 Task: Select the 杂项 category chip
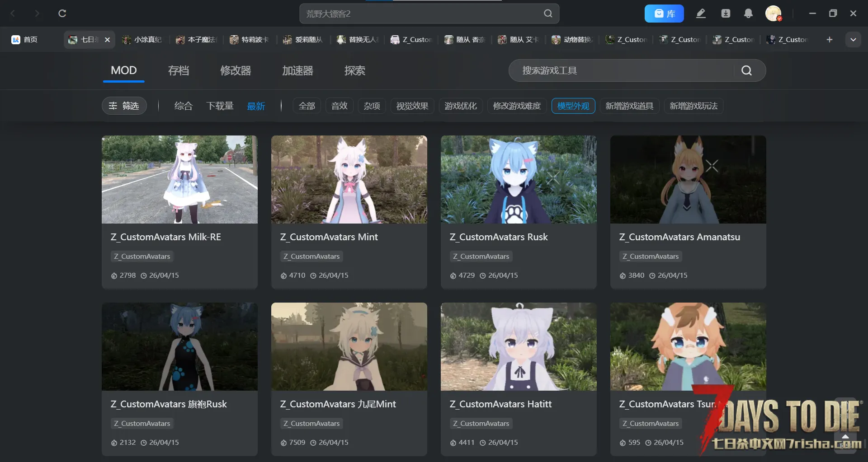coord(372,106)
